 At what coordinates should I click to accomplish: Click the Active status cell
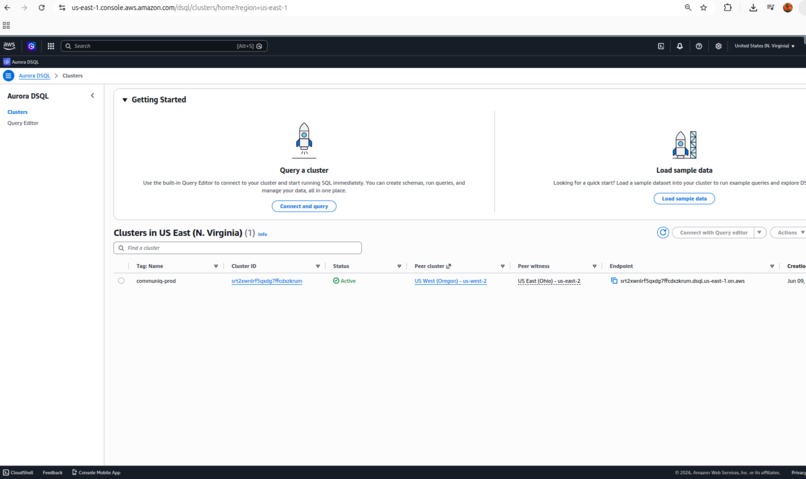click(x=344, y=281)
